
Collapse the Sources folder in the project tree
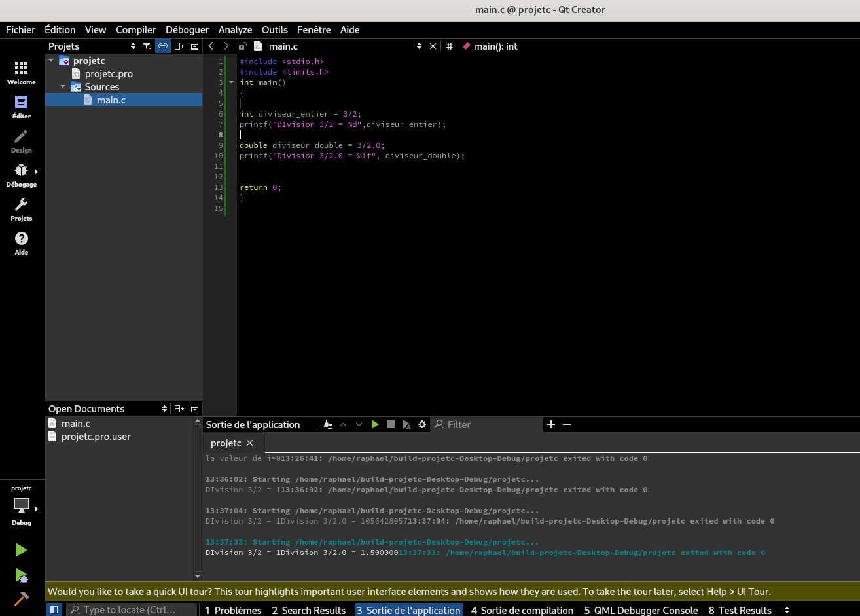click(x=63, y=86)
